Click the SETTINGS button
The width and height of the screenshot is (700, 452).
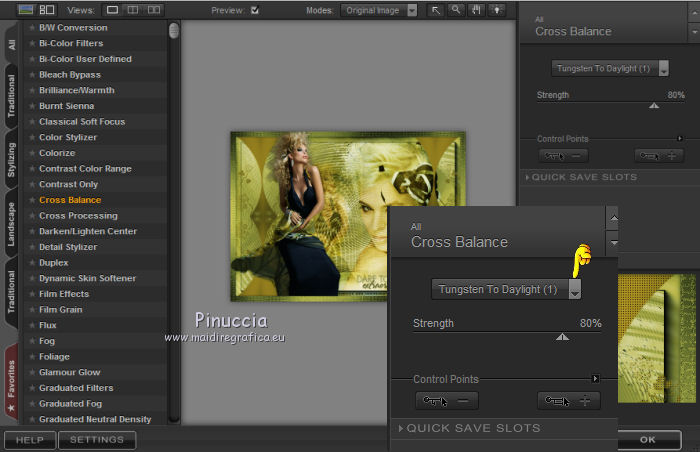[97, 439]
